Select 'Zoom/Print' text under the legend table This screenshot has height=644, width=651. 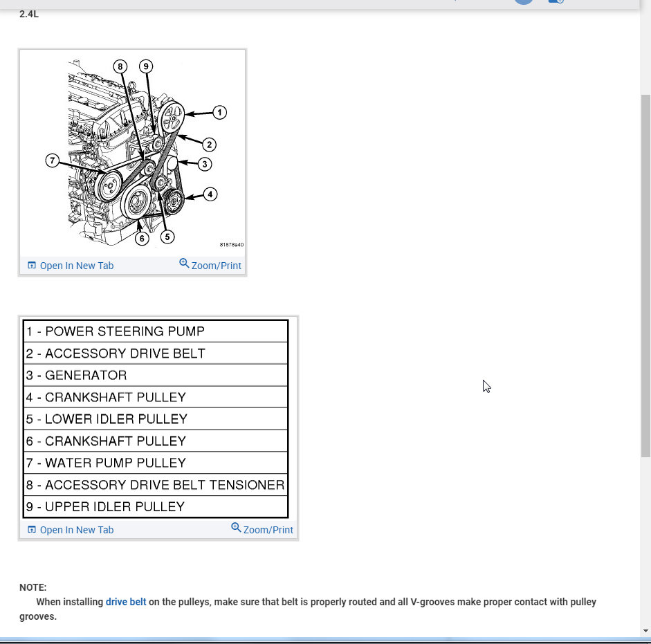(268, 530)
